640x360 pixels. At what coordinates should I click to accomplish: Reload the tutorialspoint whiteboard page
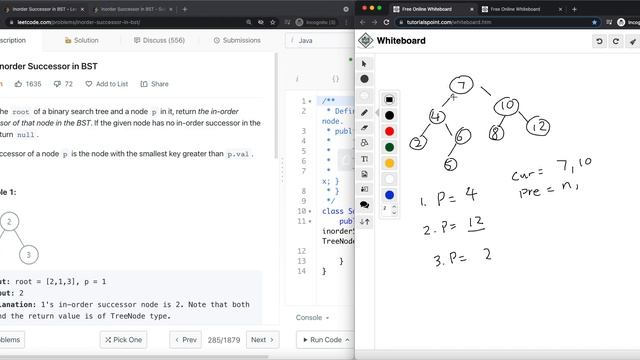click(x=386, y=22)
